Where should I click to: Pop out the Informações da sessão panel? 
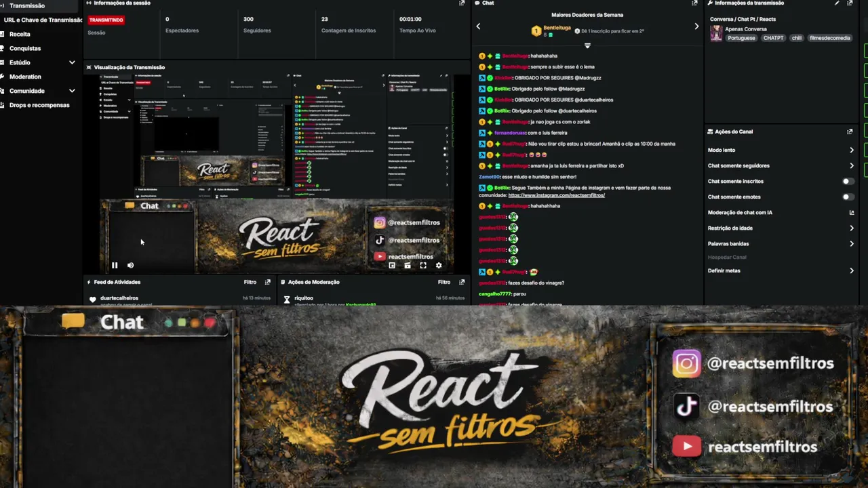click(462, 3)
